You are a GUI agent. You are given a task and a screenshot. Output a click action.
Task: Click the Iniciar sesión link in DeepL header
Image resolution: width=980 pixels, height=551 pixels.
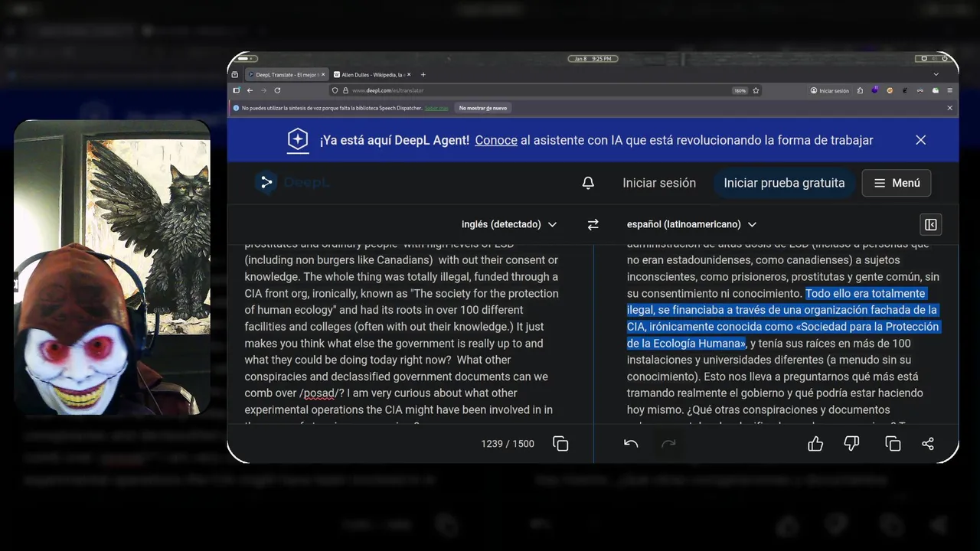[x=659, y=183]
